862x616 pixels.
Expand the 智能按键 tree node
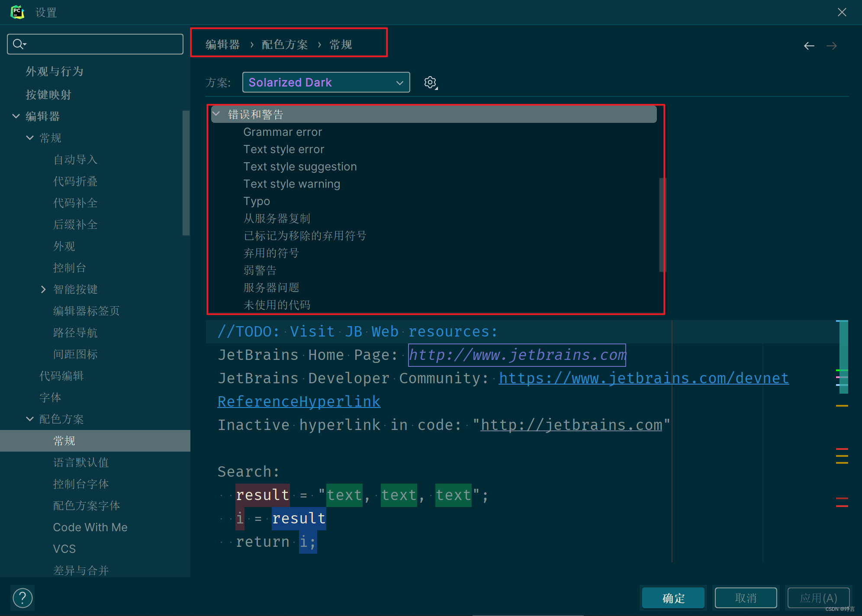tap(43, 289)
